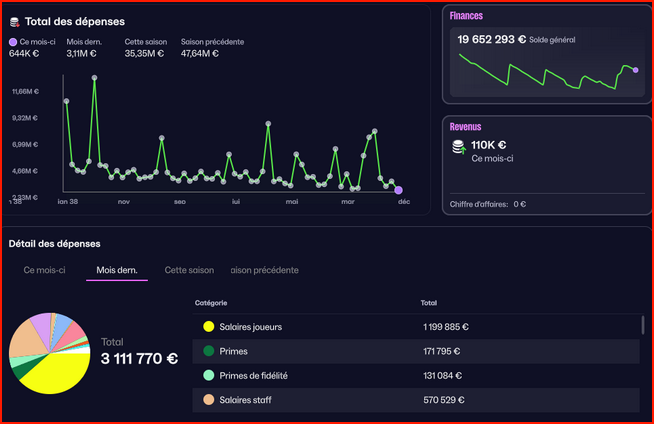Select the Primes de fidélité row
654x424 pixels.
(x=415, y=376)
